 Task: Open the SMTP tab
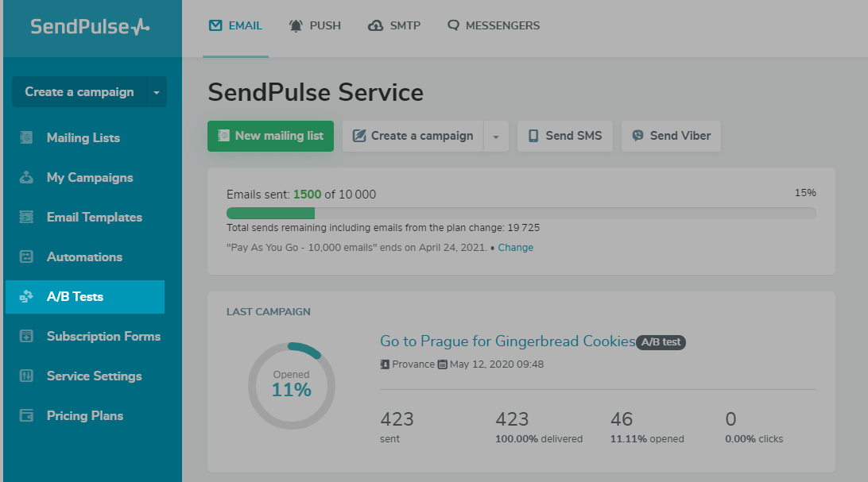pyautogui.click(x=394, y=25)
